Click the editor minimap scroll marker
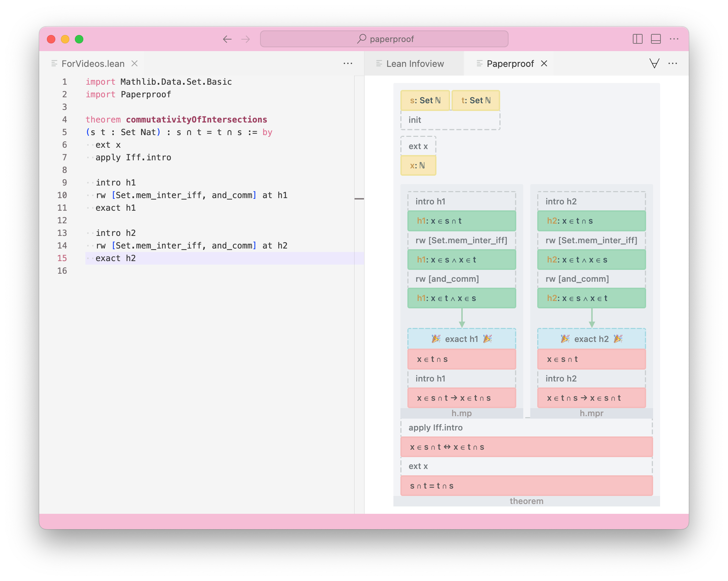Viewport: 728px width, 581px height. click(x=359, y=199)
